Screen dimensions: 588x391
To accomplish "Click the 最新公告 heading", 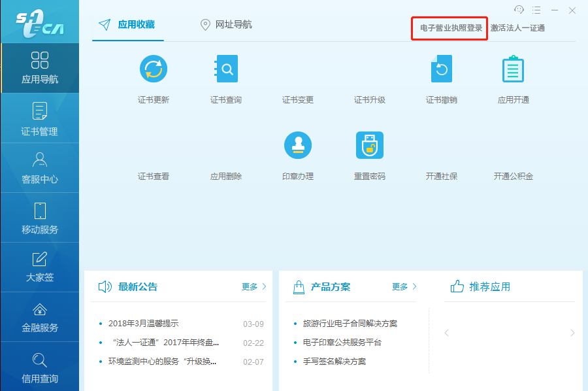I will point(138,287).
